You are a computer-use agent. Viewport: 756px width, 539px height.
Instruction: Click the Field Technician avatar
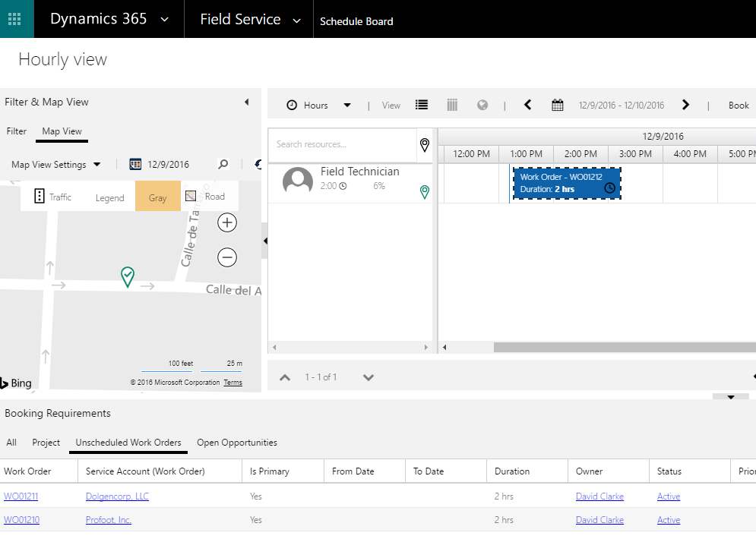[x=298, y=182]
